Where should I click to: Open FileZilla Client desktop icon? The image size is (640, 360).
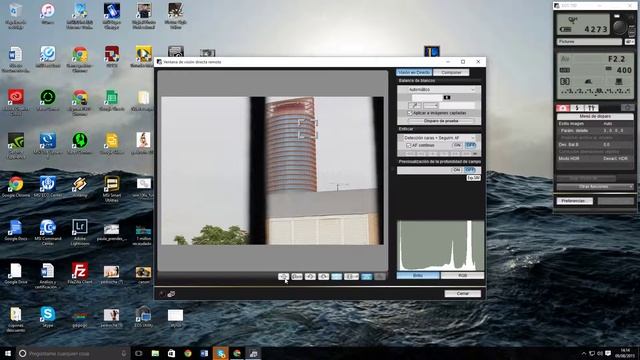(80, 274)
